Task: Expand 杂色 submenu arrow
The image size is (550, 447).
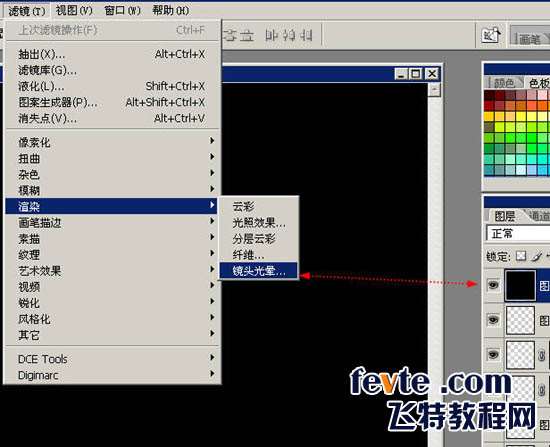Action: click(x=212, y=173)
